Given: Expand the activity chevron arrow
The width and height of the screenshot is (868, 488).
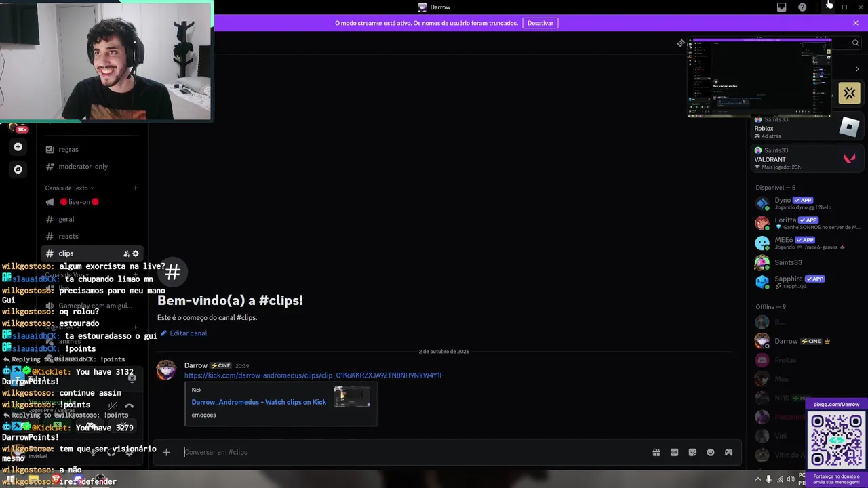Looking at the screenshot, I should pyautogui.click(x=857, y=69).
